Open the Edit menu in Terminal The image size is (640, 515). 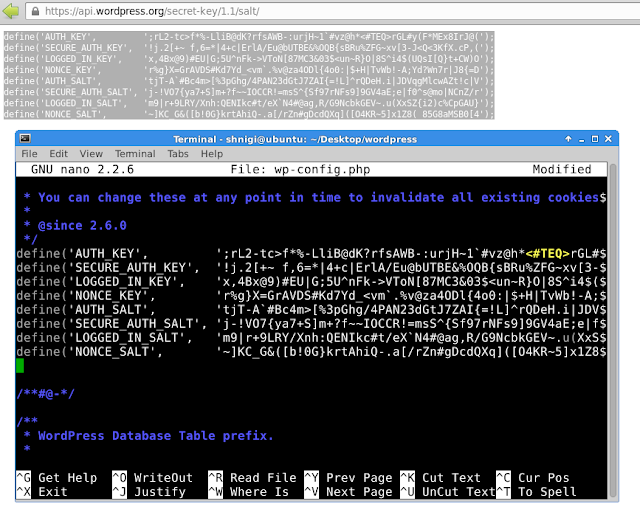click(58, 154)
